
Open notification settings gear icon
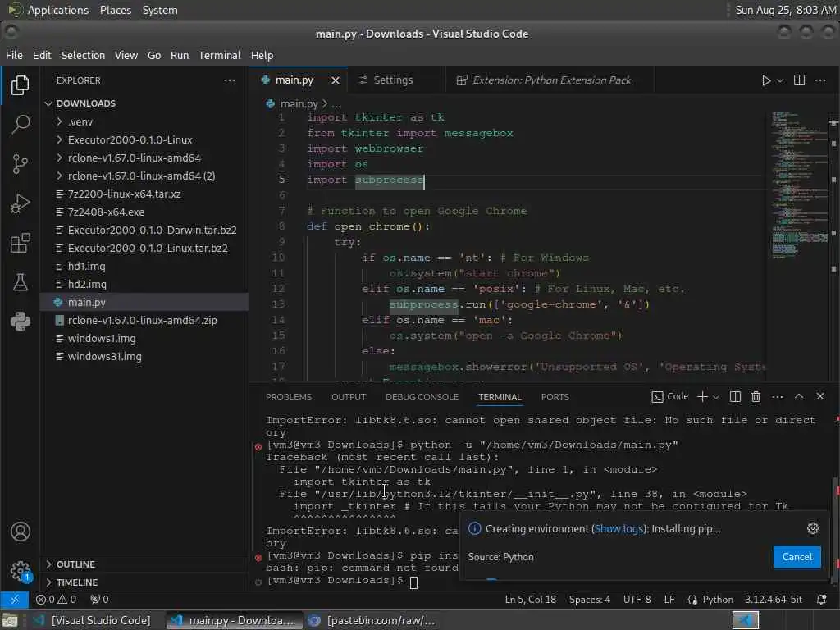813,529
